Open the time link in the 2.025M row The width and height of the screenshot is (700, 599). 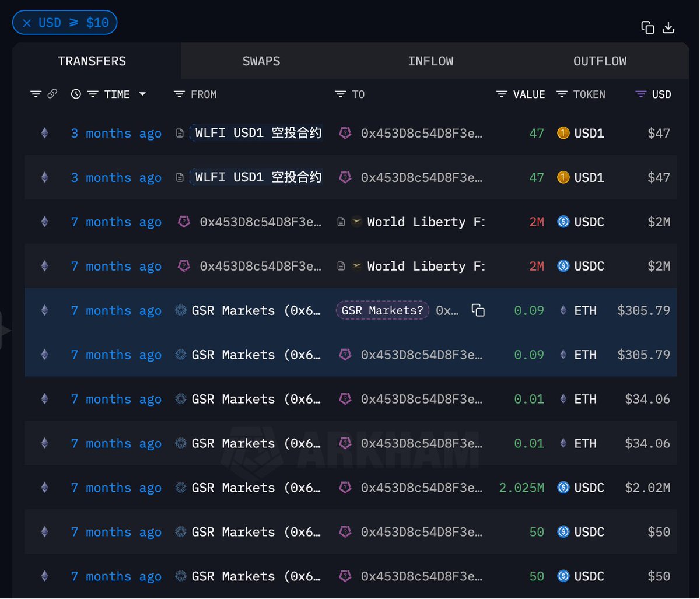(x=116, y=488)
